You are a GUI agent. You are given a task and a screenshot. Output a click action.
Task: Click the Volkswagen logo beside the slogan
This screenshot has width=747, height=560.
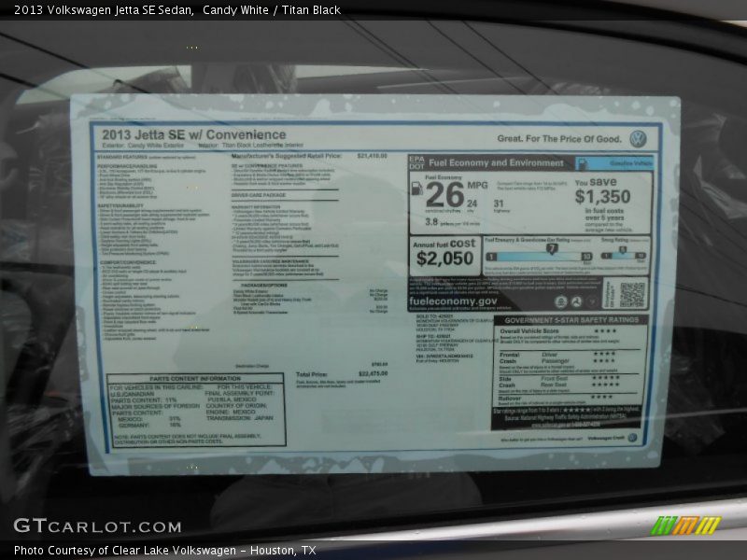(638, 139)
